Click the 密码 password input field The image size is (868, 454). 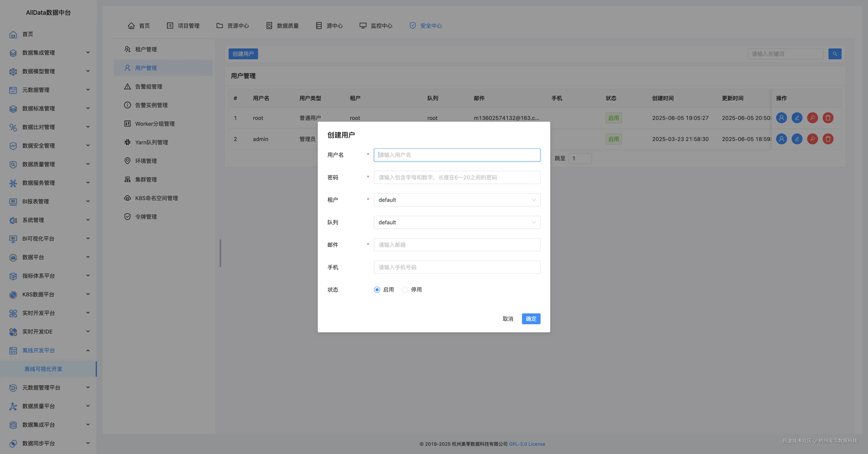coord(457,177)
